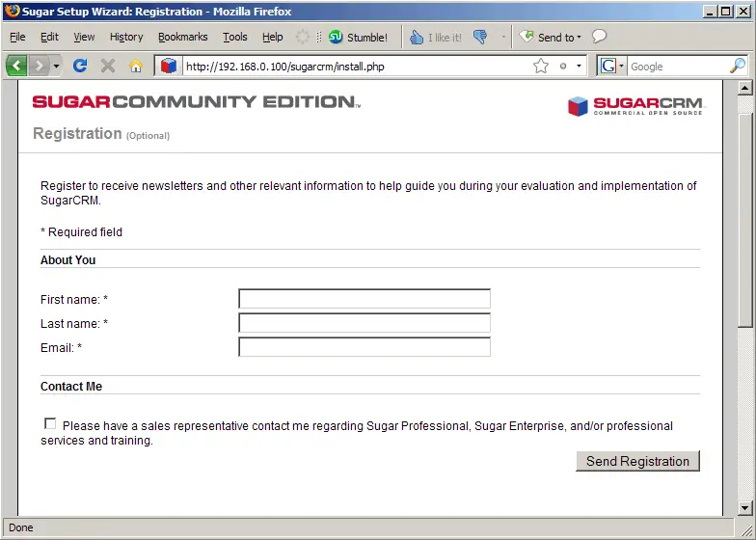Open the File menu
Image resolution: width=756 pixels, height=540 pixels.
tap(17, 37)
